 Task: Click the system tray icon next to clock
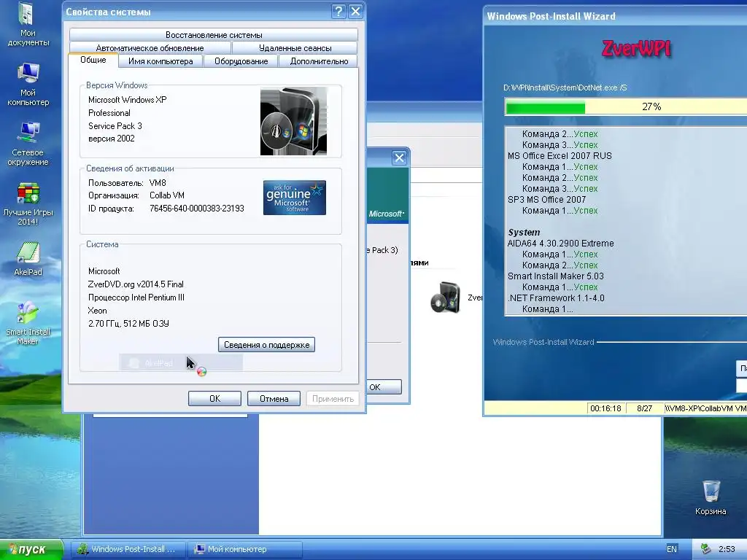pyautogui.click(x=705, y=549)
